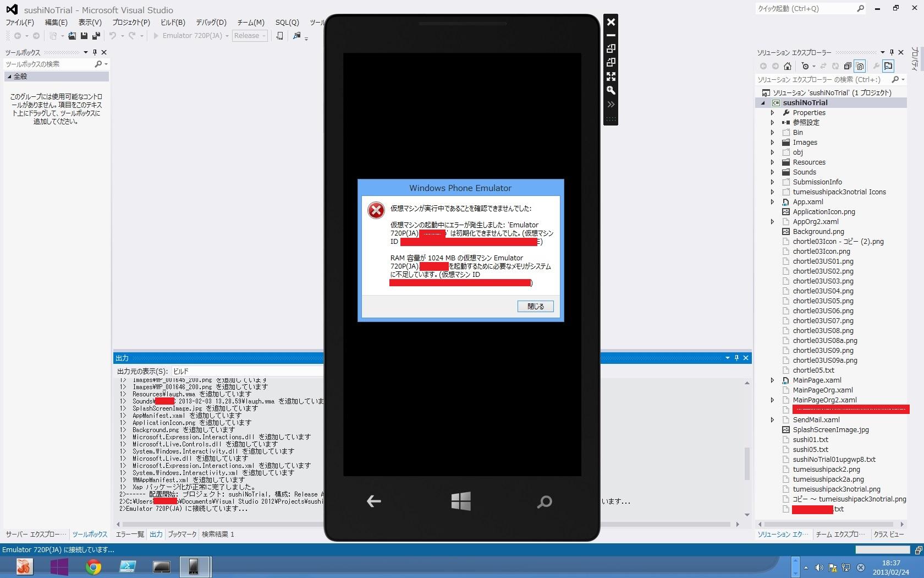Screen dimensions: 924x578
Task: Click the Solution Explorer search field
Action: tap(822, 80)
